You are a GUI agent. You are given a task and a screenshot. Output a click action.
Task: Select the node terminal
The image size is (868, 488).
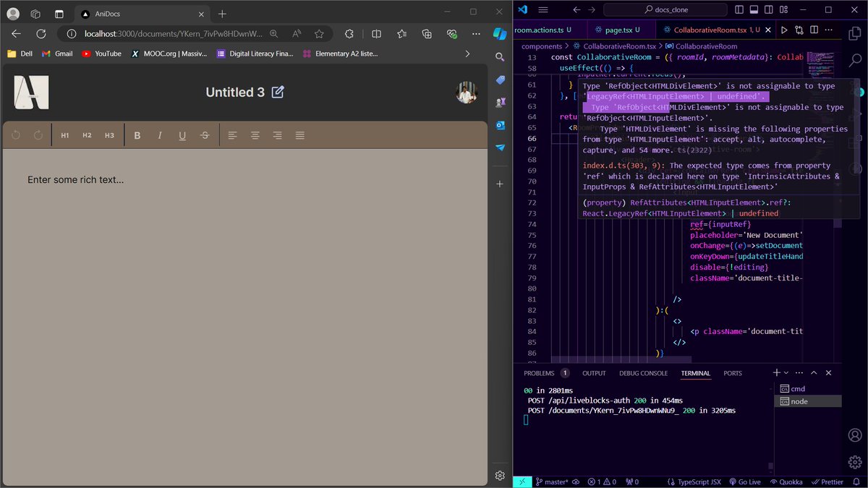pyautogui.click(x=807, y=401)
